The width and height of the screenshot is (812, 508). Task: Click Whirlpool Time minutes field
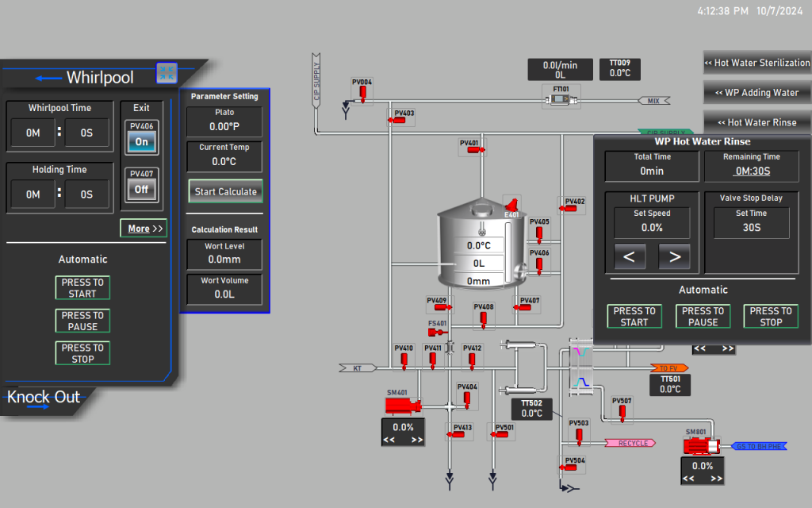point(33,133)
